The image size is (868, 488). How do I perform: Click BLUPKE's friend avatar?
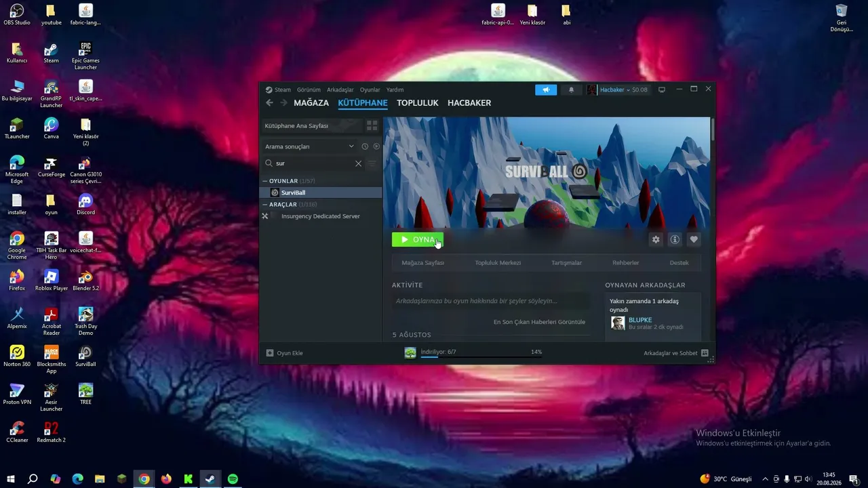618,323
